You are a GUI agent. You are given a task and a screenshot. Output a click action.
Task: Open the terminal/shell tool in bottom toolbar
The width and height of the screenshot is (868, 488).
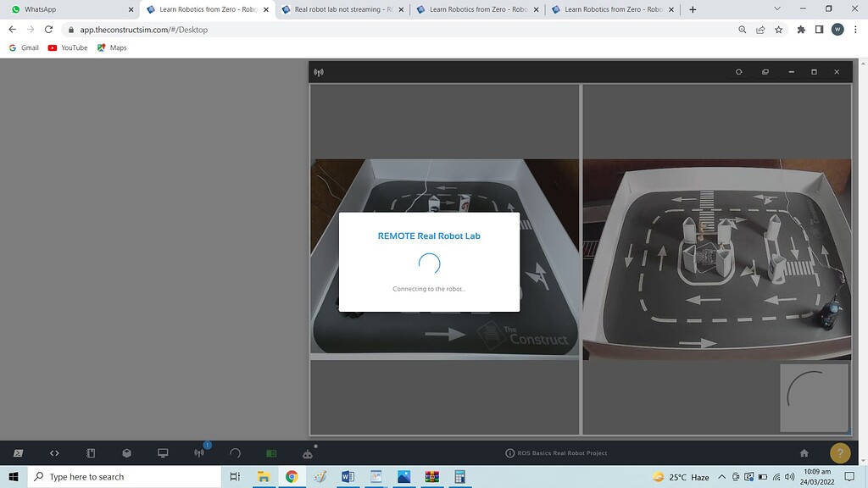19,453
